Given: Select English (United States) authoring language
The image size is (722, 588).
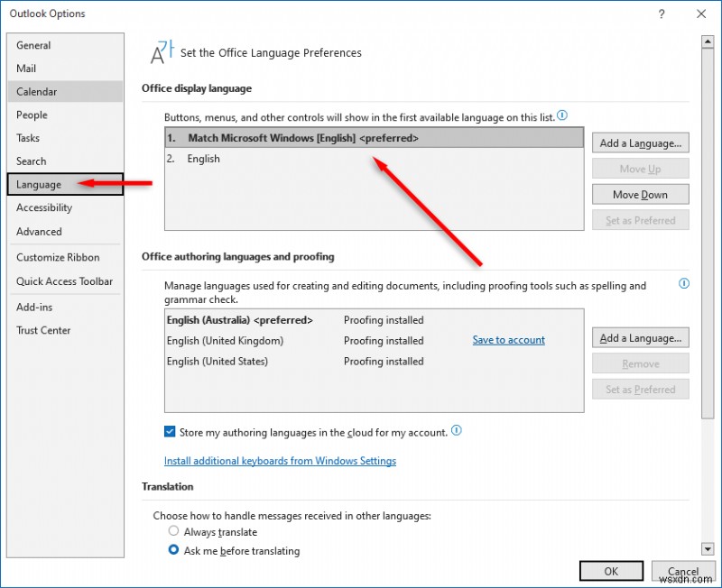Looking at the screenshot, I should coord(374,361).
